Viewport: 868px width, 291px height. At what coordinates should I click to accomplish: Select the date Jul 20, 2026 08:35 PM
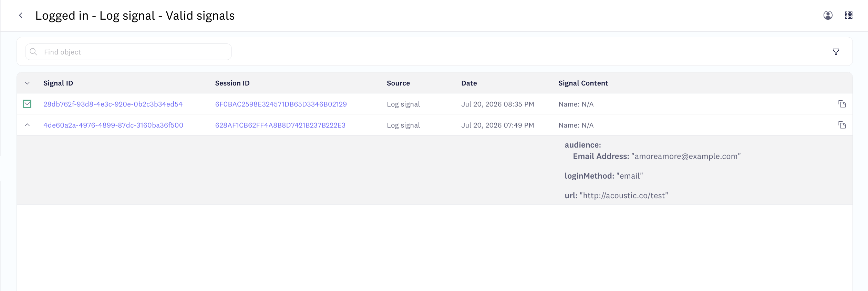tap(498, 104)
